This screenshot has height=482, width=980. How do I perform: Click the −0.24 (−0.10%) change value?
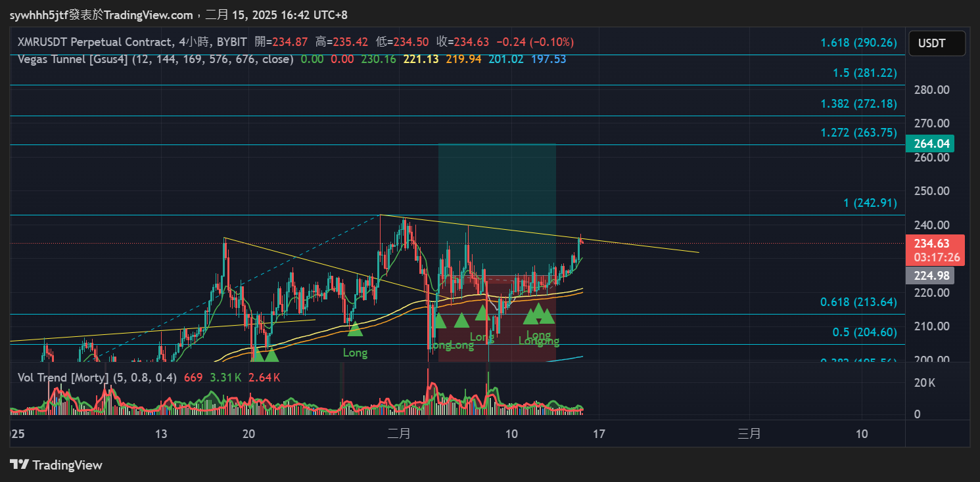click(x=534, y=42)
